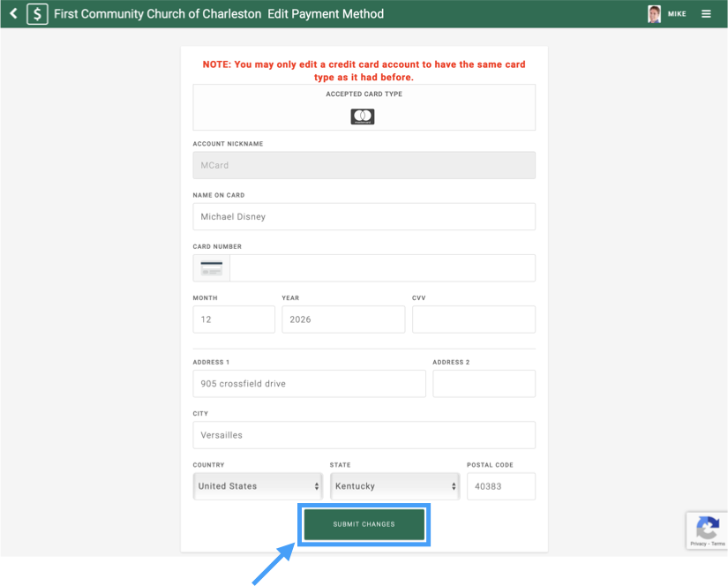728x586 pixels.
Task: Open the hamburger menu icon
Action: [706, 14]
